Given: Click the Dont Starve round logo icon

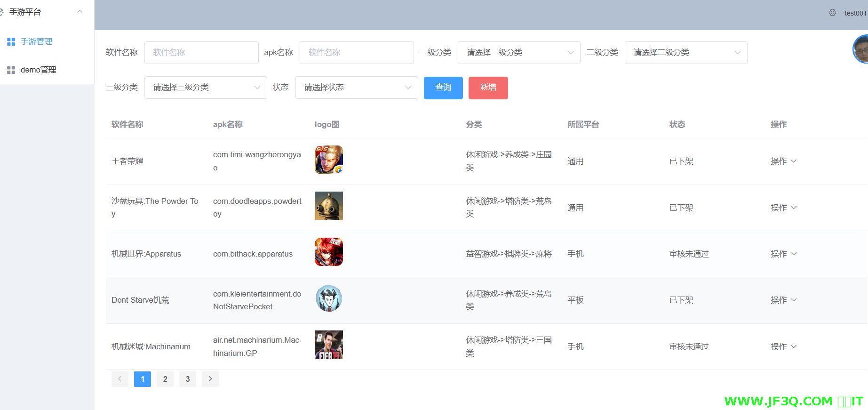Looking at the screenshot, I should 328,298.
